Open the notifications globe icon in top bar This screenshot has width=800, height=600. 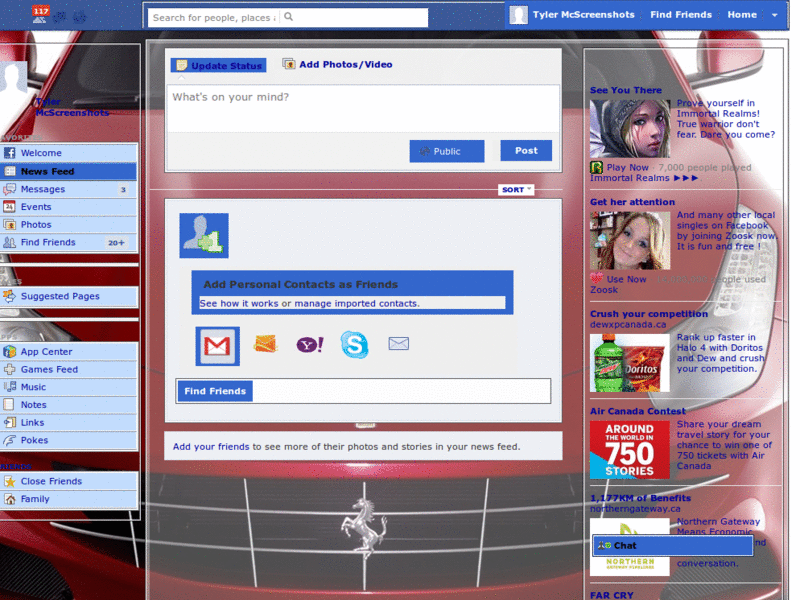point(79,17)
